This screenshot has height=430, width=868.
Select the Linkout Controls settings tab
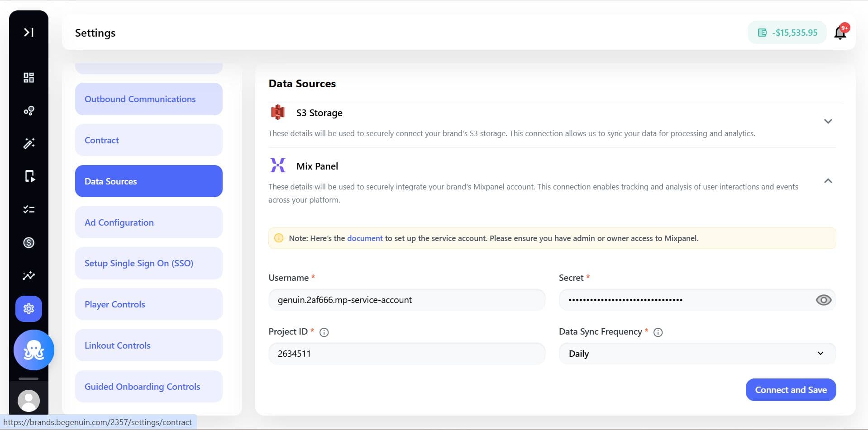click(x=149, y=345)
